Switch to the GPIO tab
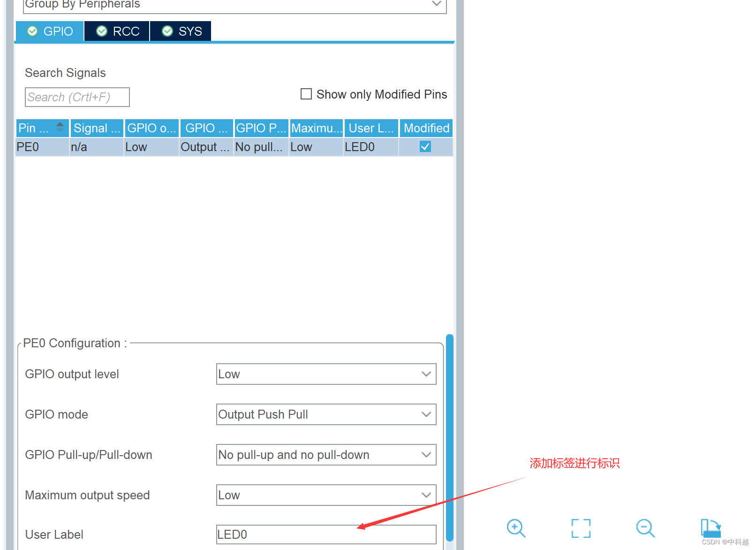Viewport: 756px width, 550px height. 50,31
